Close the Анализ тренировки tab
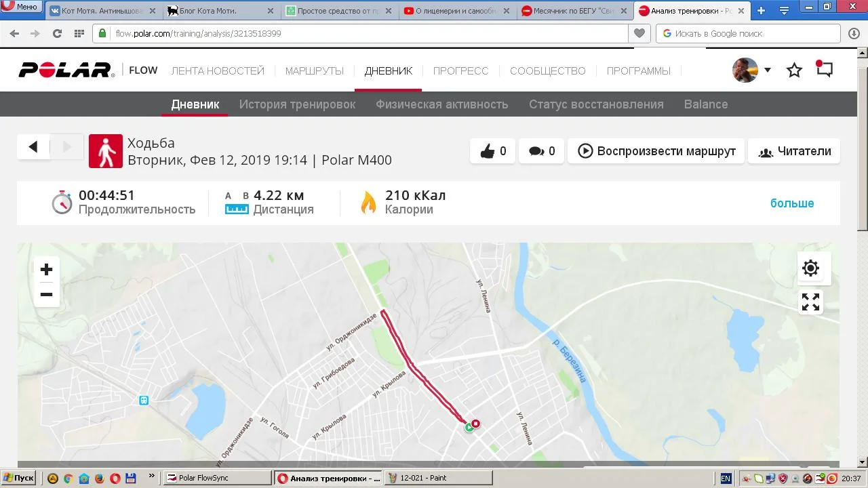The image size is (868, 488). coord(741,11)
